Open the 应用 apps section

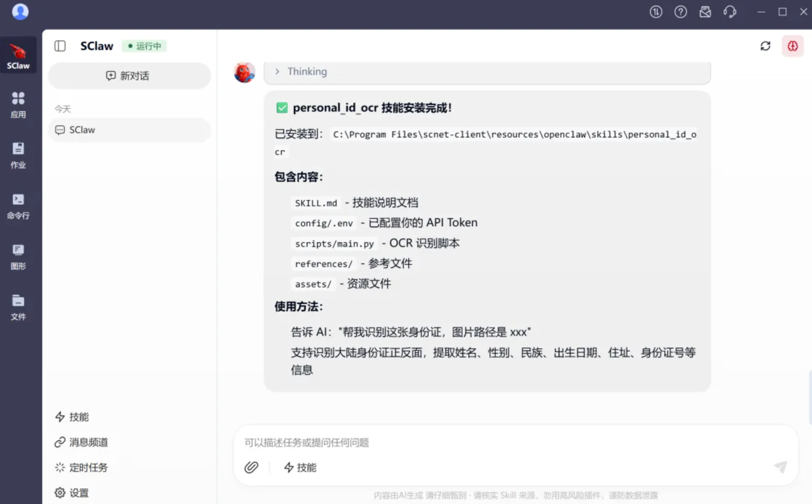pyautogui.click(x=18, y=105)
